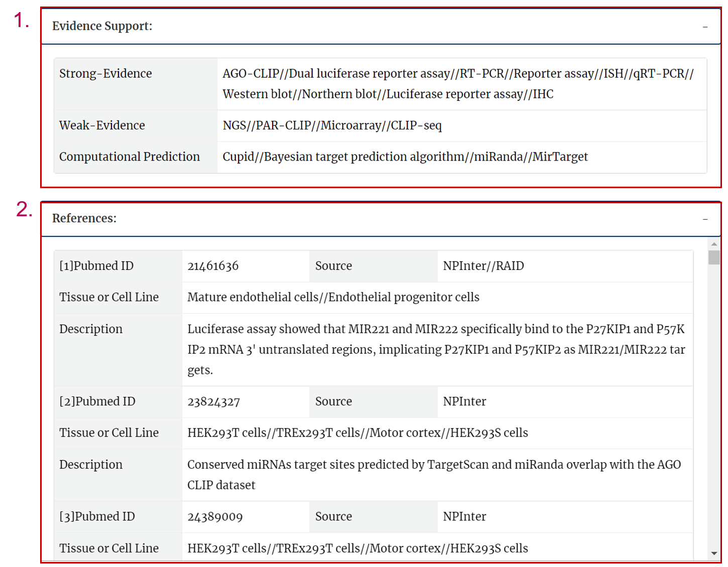Image resolution: width=728 pixels, height=567 pixels.
Task: Open PubMed ID 23824327
Action: click(x=213, y=401)
